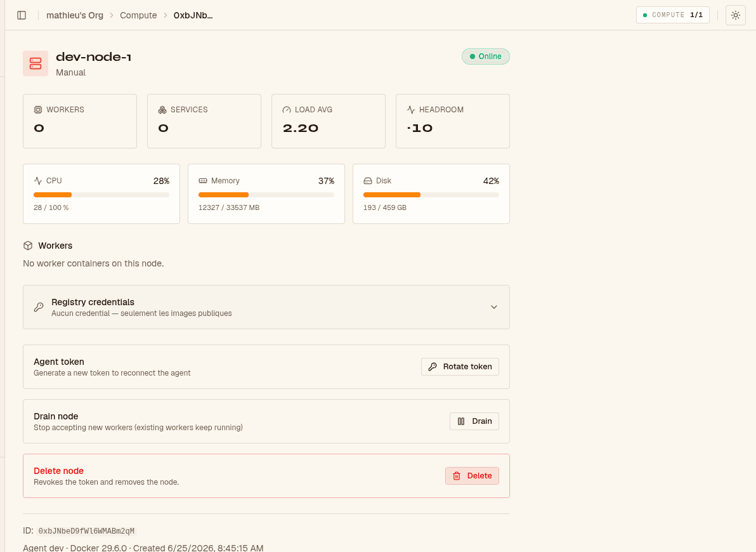Click the red Delete node heading

click(59, 471)
